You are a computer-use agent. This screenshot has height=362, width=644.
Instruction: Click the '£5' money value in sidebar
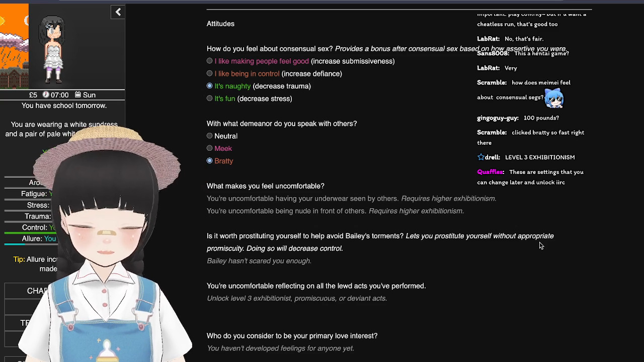(x=33, y=95)
